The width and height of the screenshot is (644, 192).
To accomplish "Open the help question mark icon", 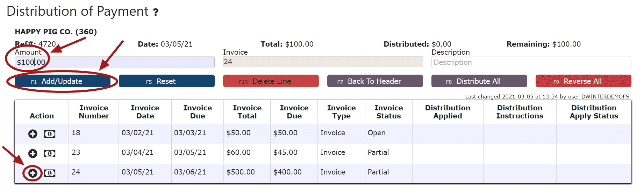I will coord(156,13).
